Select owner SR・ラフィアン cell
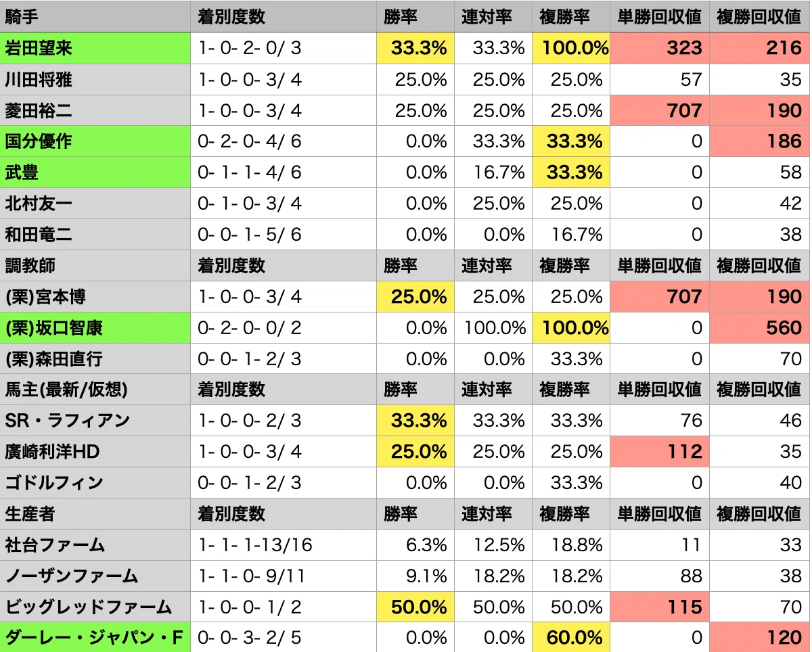 tap(95, 421)
